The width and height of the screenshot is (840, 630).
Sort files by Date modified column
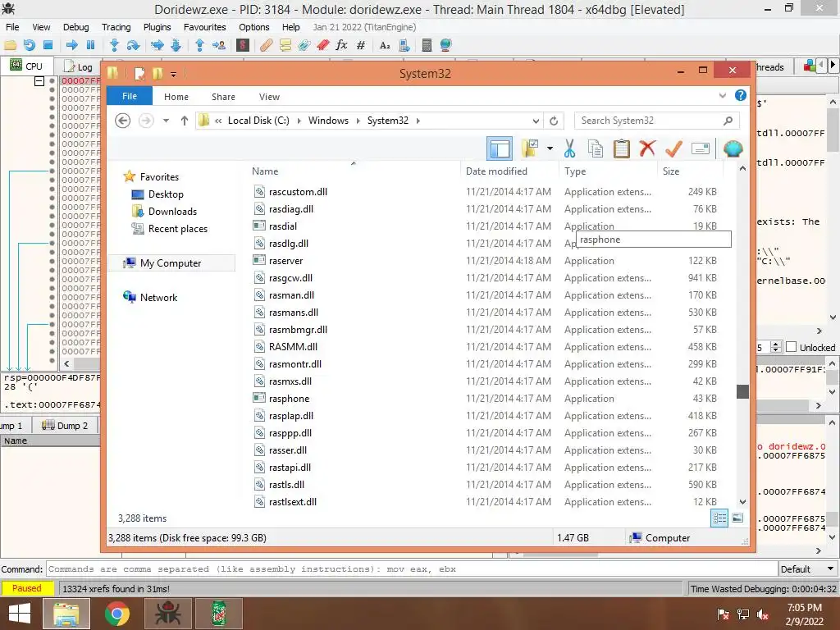[496, 171]
